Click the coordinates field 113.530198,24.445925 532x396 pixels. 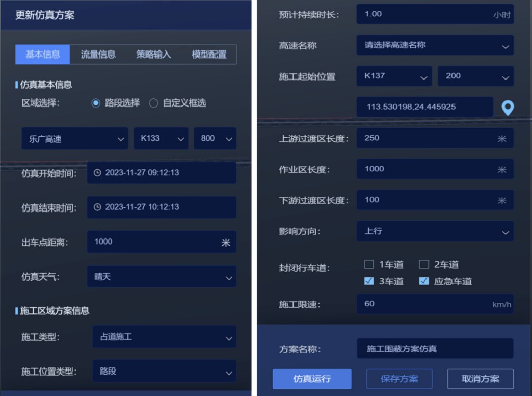(425, 107)
